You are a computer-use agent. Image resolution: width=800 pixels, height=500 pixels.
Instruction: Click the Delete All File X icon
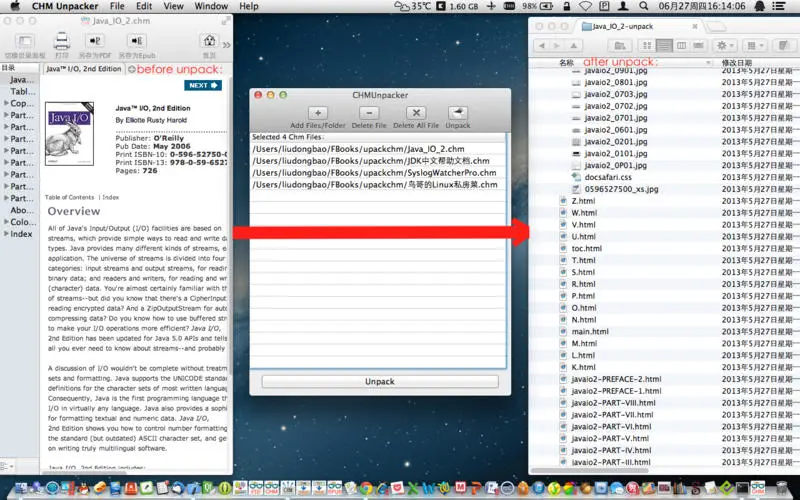tap(416, 113)
